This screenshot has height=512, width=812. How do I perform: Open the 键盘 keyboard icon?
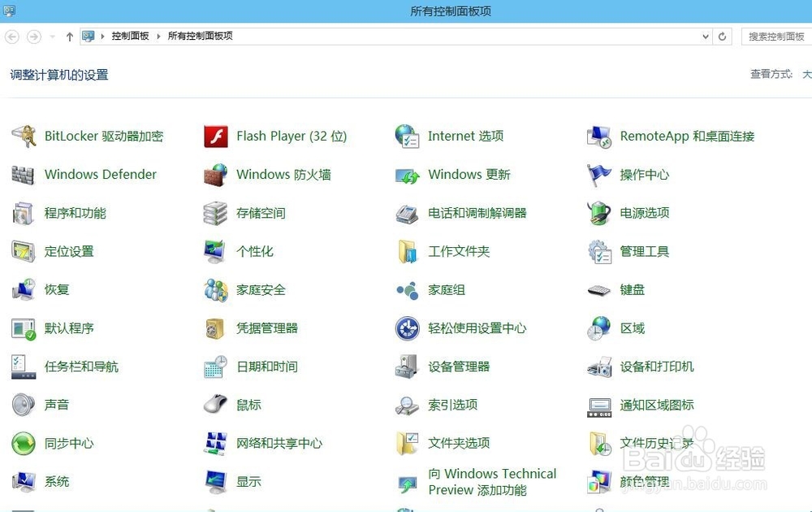(600, 290)
